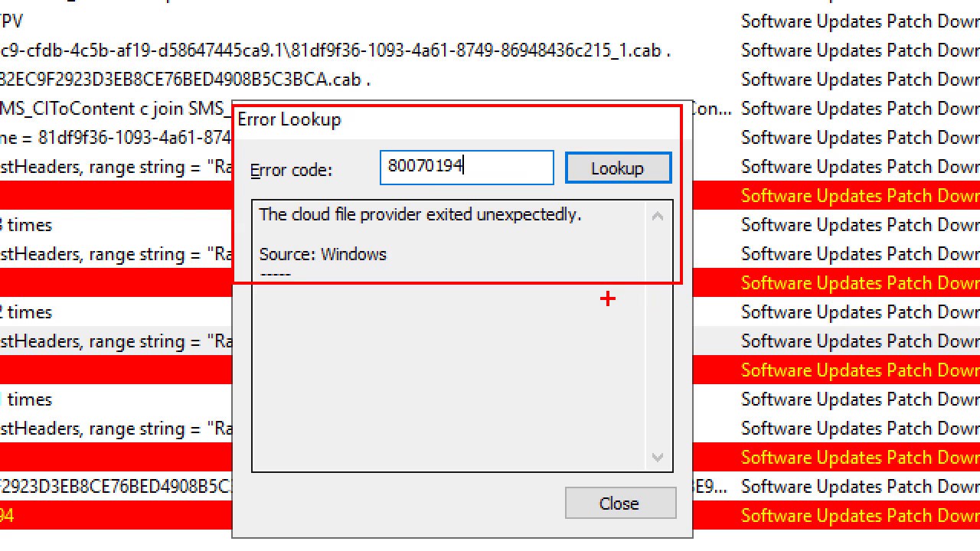
Task: Select the Error code input field
Action: [466, 168]
